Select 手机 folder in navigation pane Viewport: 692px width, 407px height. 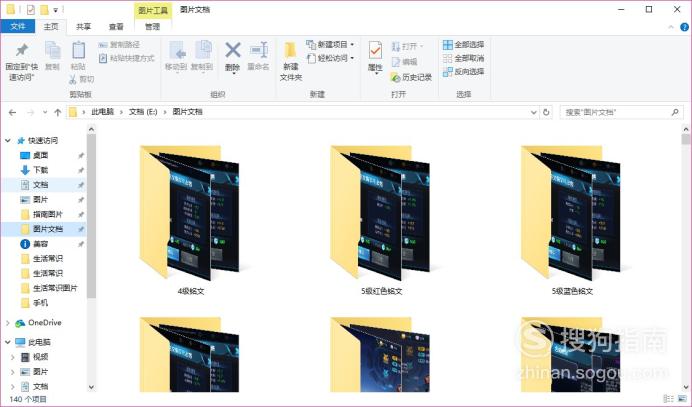pyautogui.click(x=40, y=303)
